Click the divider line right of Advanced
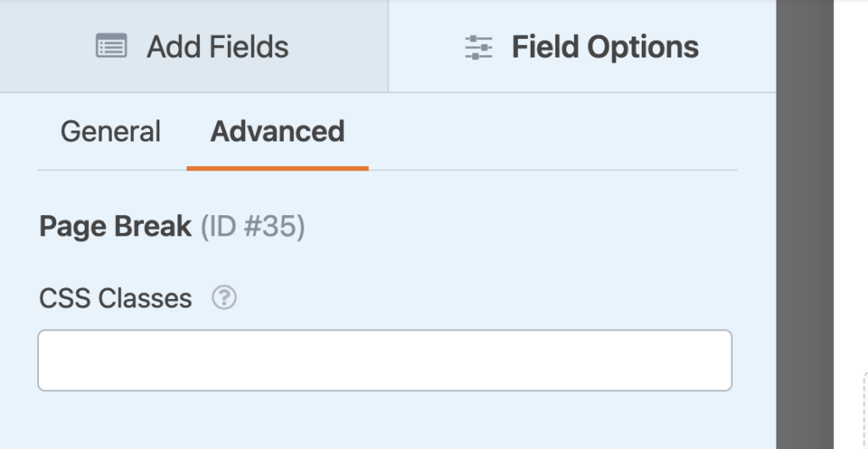Image resolution: width=868 pixels, height=449 pixels. pos(551,169)
